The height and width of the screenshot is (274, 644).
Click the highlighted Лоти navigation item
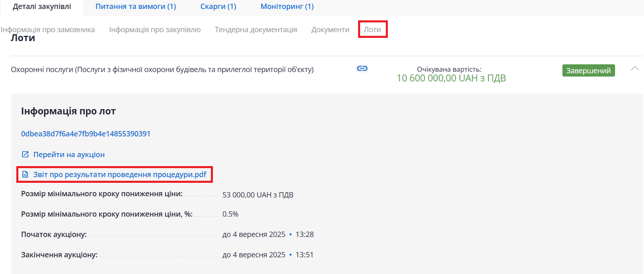point(372,30)
